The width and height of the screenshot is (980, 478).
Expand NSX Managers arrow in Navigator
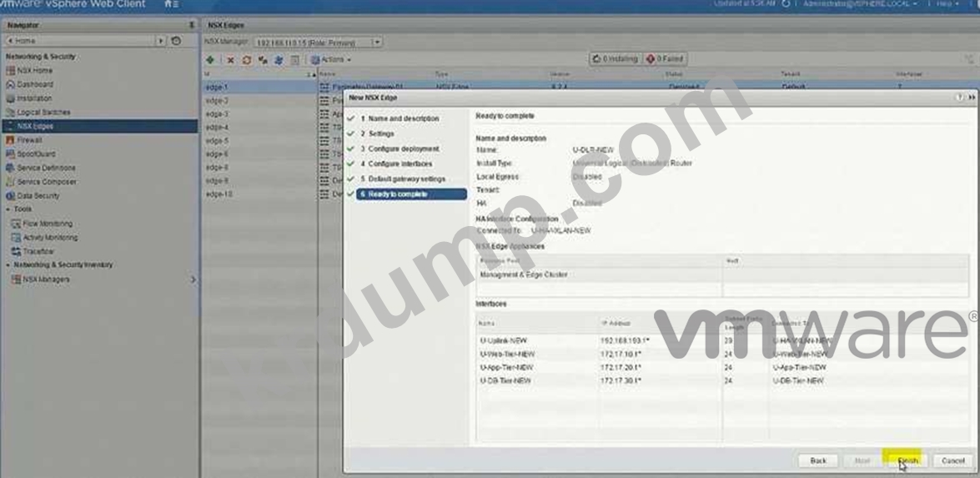[x=193, y=279]
